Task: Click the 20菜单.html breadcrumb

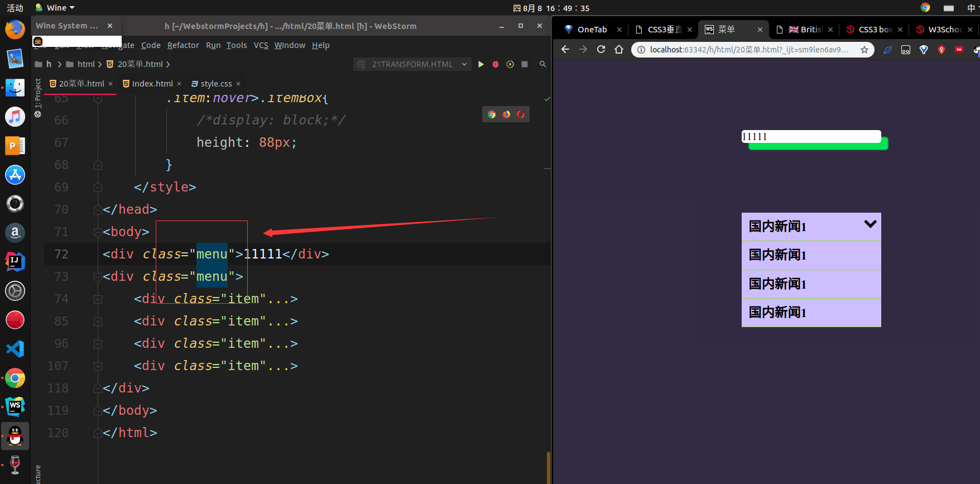Action: (x=134, y=64)
